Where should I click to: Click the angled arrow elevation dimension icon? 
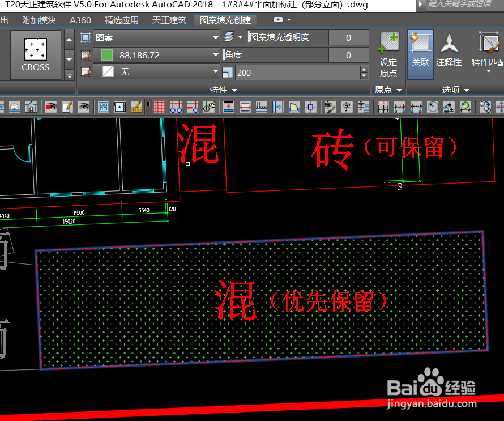point(449,107)
